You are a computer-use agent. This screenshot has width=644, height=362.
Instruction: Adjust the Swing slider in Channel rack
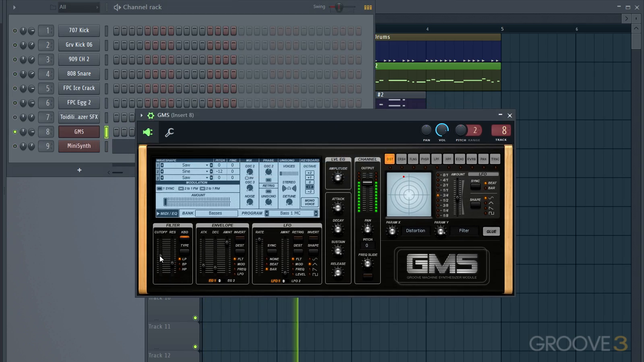pyautogui.click(x=339, y=7)
